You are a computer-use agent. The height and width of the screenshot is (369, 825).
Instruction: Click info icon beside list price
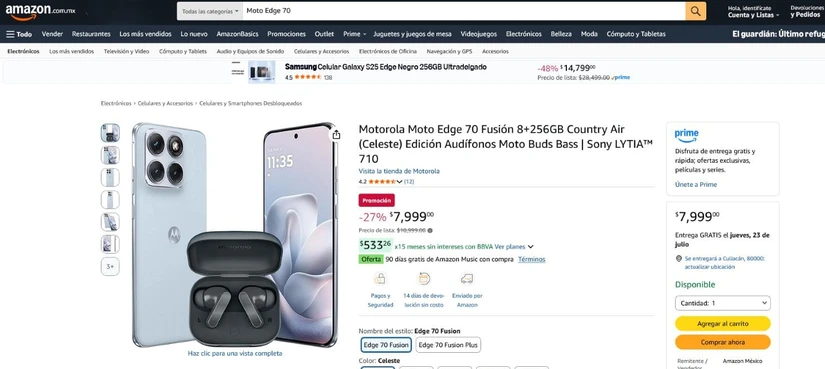point(430,231)
